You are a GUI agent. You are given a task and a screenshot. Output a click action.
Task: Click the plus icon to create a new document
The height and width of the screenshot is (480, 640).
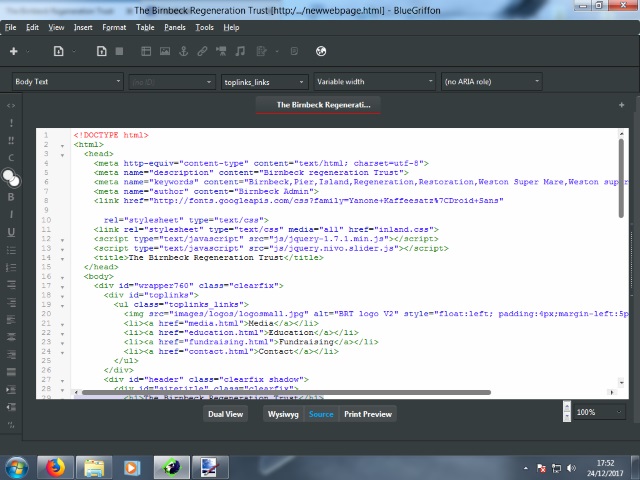click(13, 51)
